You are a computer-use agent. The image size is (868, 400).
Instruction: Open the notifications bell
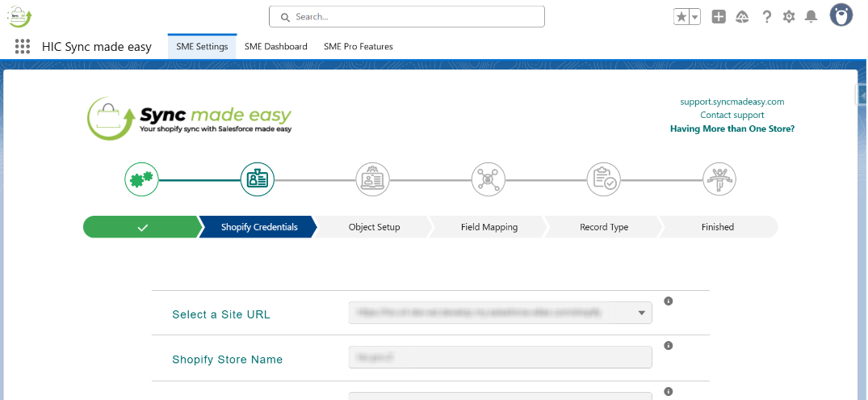tap(811, 17)
